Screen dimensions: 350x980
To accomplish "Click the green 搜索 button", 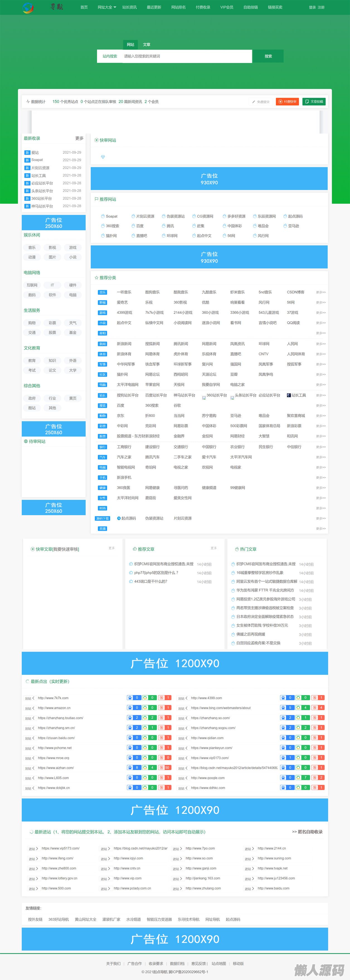I will coord(268,56).
